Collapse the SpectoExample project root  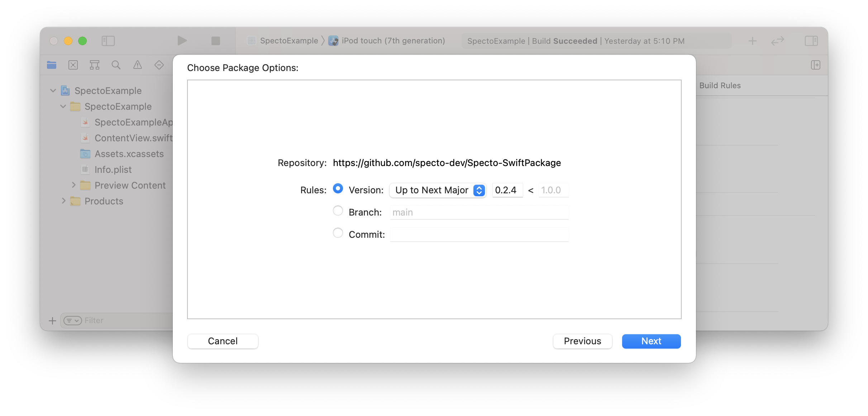tap(53, 91)
